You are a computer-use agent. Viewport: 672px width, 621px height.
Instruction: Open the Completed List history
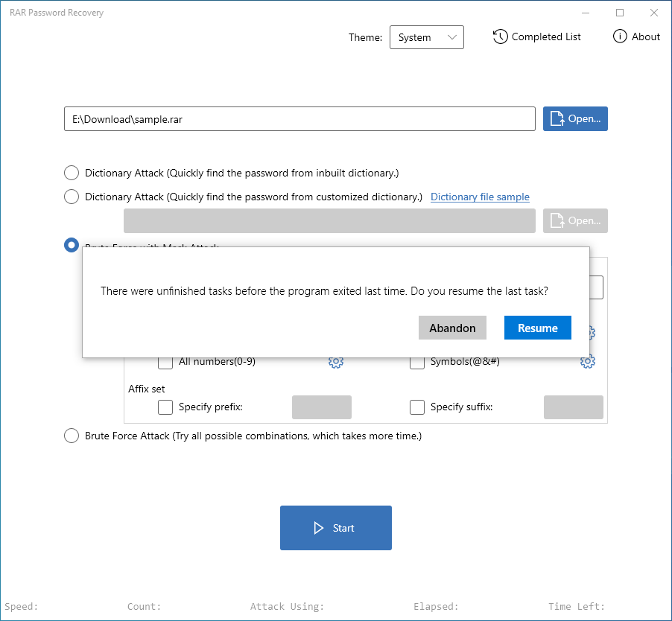(536, 36)
